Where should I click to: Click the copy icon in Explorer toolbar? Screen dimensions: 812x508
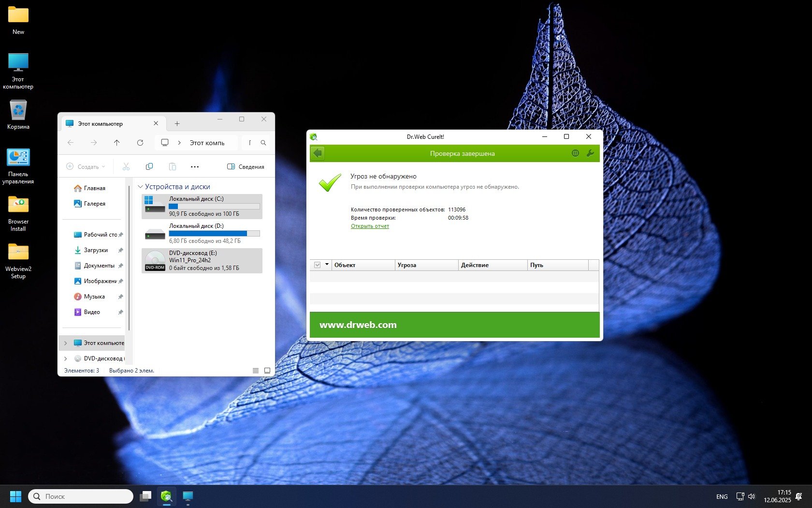click(x=149, y=166)
